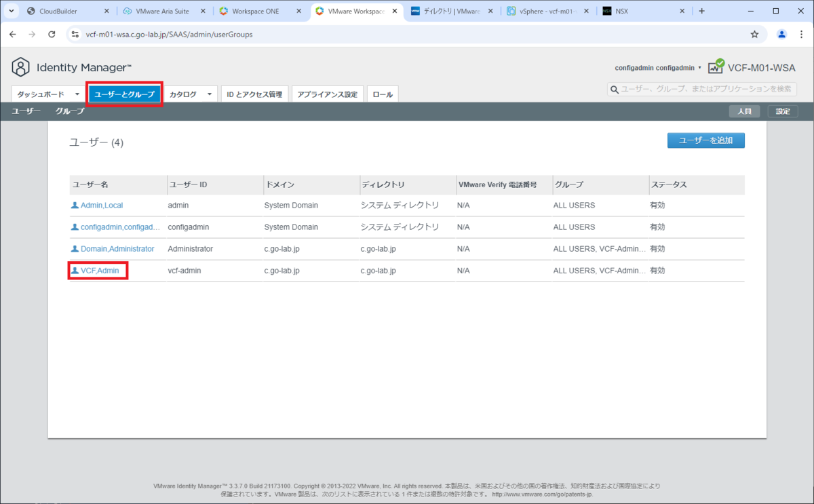This screenshot has width=814, height=504.
Task: Open the ダッシュボード tab
Action: 41,94
